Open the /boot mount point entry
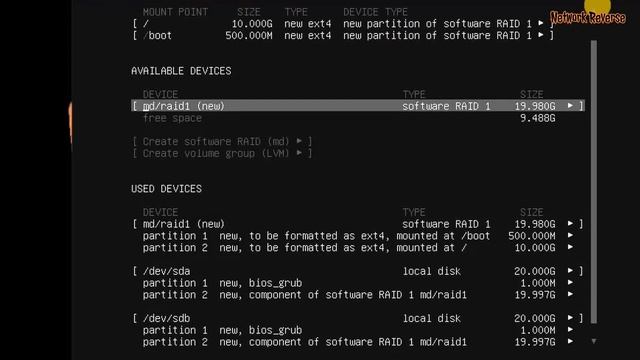 point(343,36)
